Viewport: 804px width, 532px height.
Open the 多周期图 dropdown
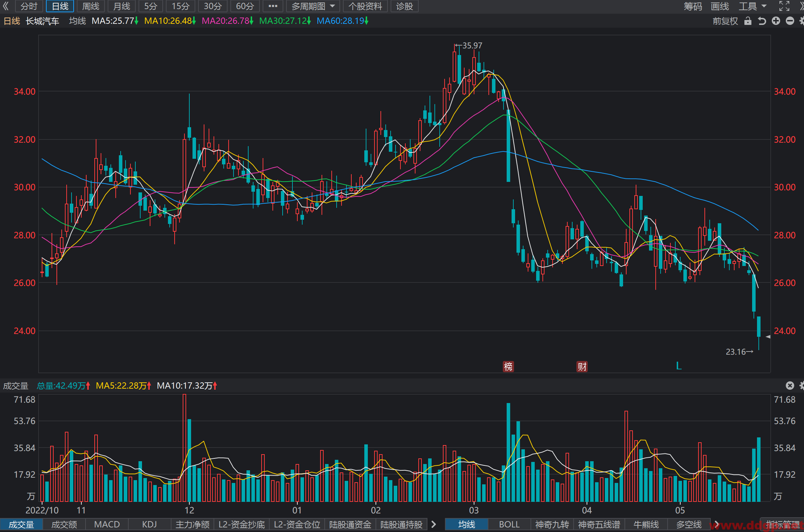pos(313,6)
